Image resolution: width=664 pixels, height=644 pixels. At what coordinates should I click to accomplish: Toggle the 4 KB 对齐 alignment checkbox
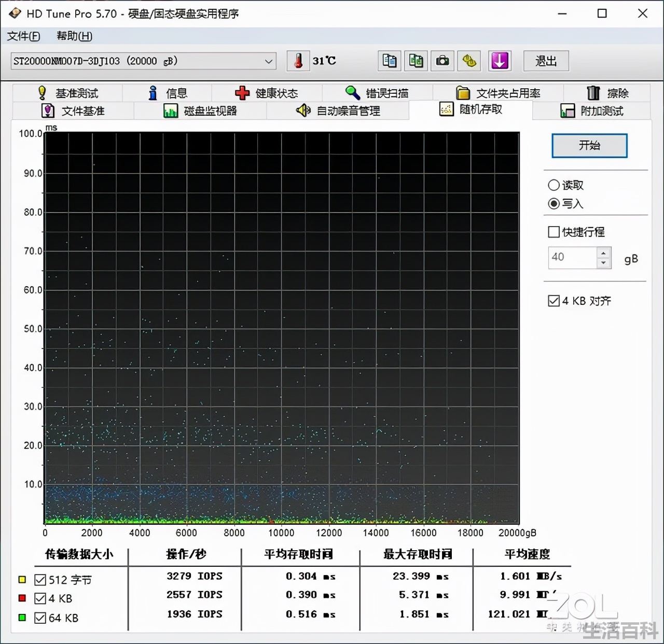click(x=554, y=301)
